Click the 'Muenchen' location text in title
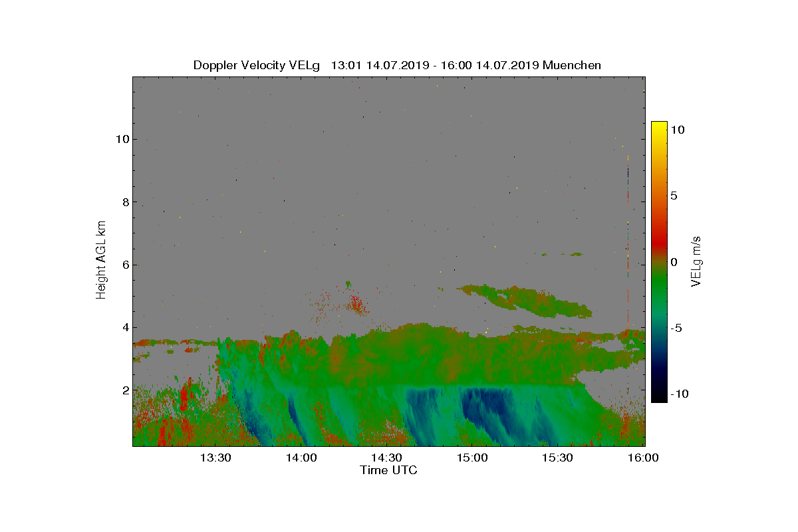 572,65
